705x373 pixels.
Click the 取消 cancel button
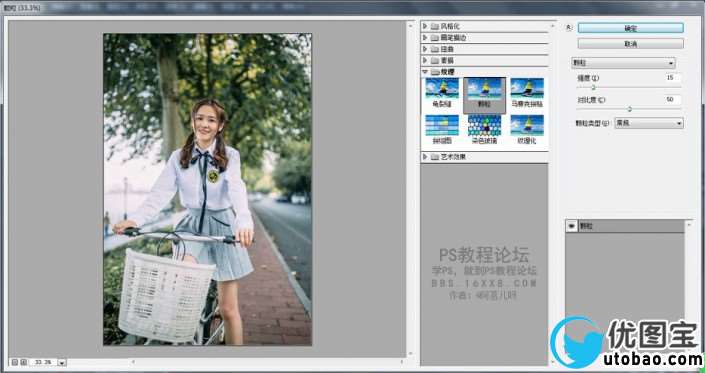630,44
